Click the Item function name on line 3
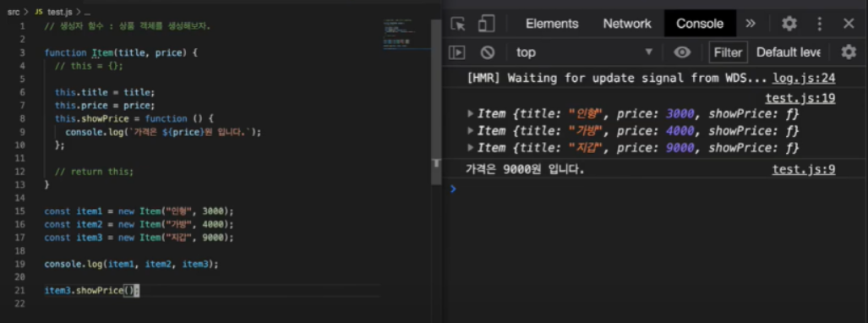The height and width of the screenshot is (323, 868). (x=102, y=53)
